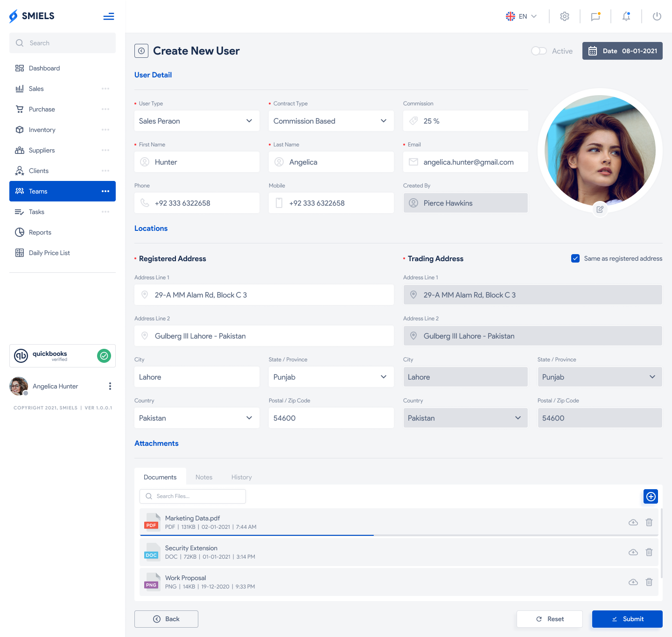
Task: Collapse sidebar with hamburger menu icon
Action: 109,16
